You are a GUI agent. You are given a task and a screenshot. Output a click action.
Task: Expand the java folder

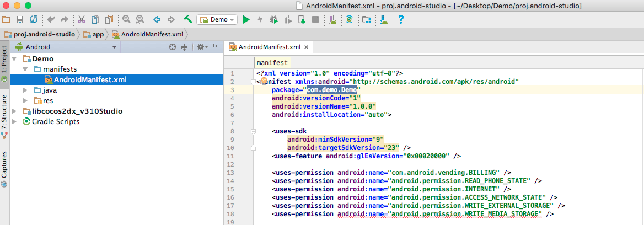[x=26, y=90]
